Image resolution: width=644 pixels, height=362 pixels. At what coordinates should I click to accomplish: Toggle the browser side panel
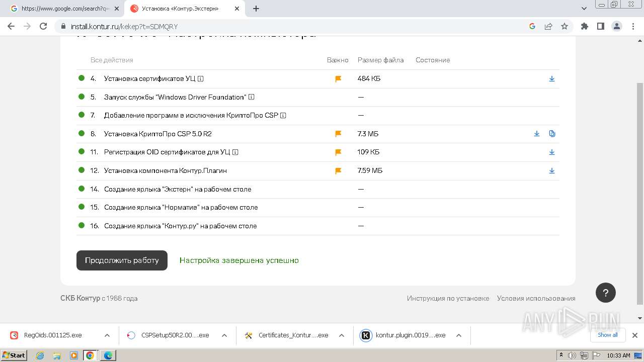coord(600,26)
